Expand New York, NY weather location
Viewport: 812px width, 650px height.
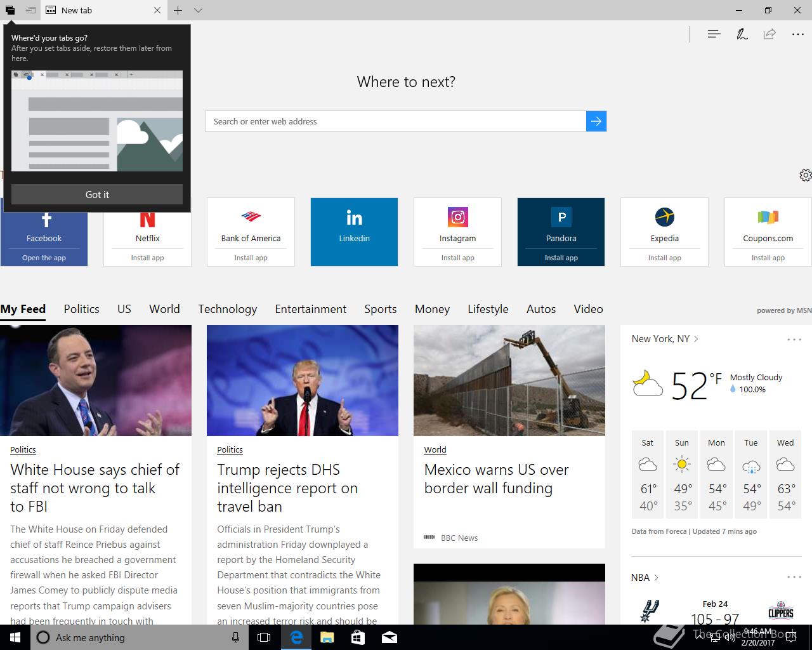[x=665, y=339]
